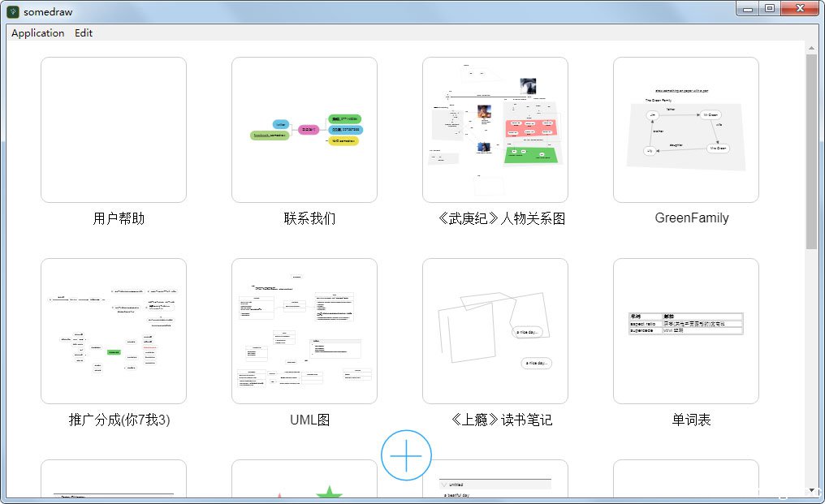Screen dimensions: 825x504
Task: Open the GreenFamily diagram thumbnail
Action: point(686,130)
